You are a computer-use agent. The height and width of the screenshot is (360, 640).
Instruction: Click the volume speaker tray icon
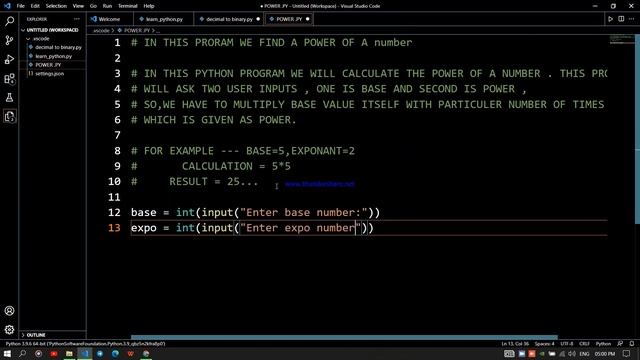(572, 354)
